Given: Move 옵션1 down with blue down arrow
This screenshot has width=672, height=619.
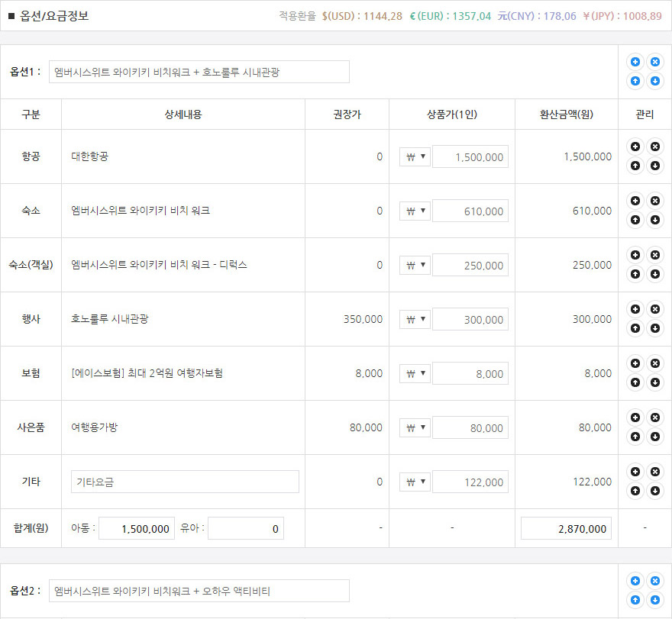Looking at the screenshot, I should point(655,81).
